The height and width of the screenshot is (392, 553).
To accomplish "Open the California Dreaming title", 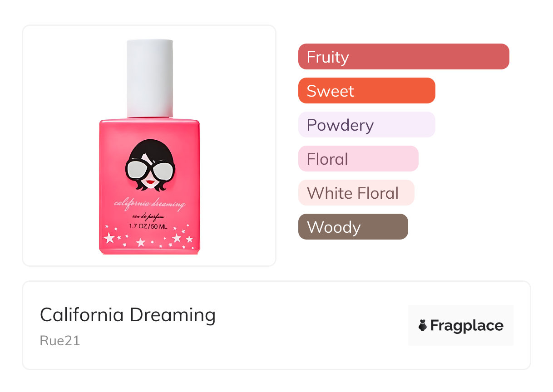I will coord(128,315).
